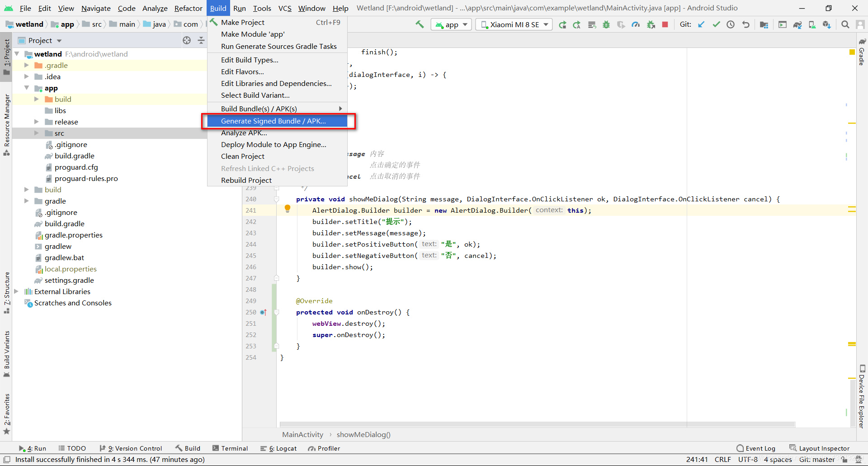The width and height of the screenshot is (868, 466).
Task: Click Git Update Project arrow icon
Action: [x=701, y=24]
